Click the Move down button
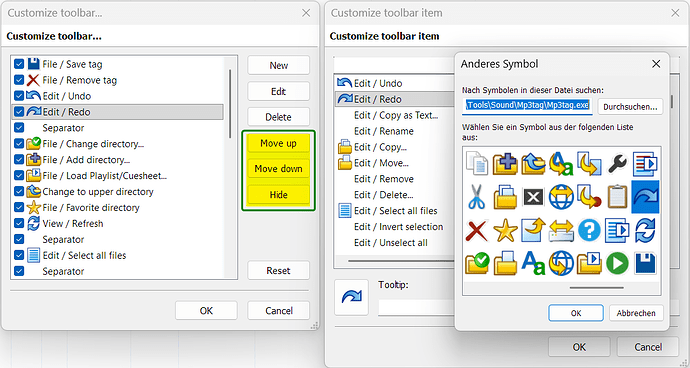Screen dimensions: 690x368 pyautogui.click(x=279, y=169)
